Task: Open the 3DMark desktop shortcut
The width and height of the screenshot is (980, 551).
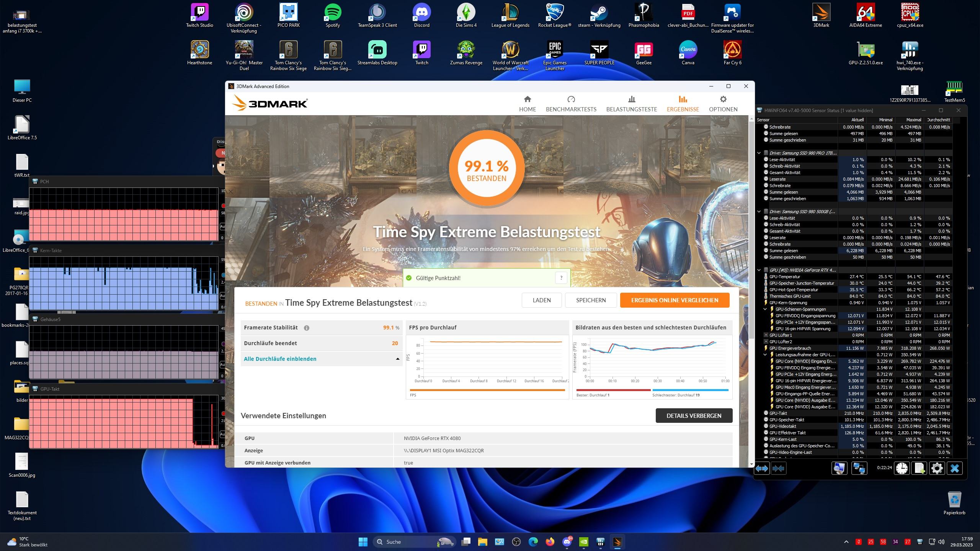Action: click(x=821, y=16)
